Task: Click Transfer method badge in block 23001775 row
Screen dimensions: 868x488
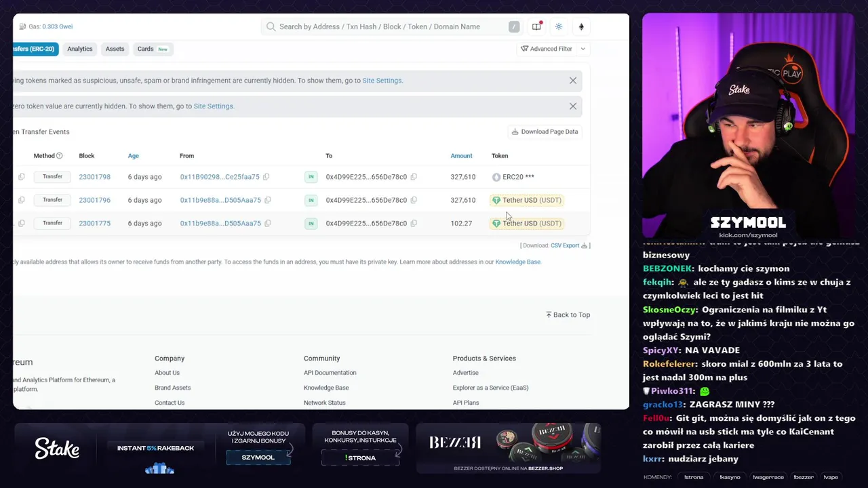Action: coord(52,223)
